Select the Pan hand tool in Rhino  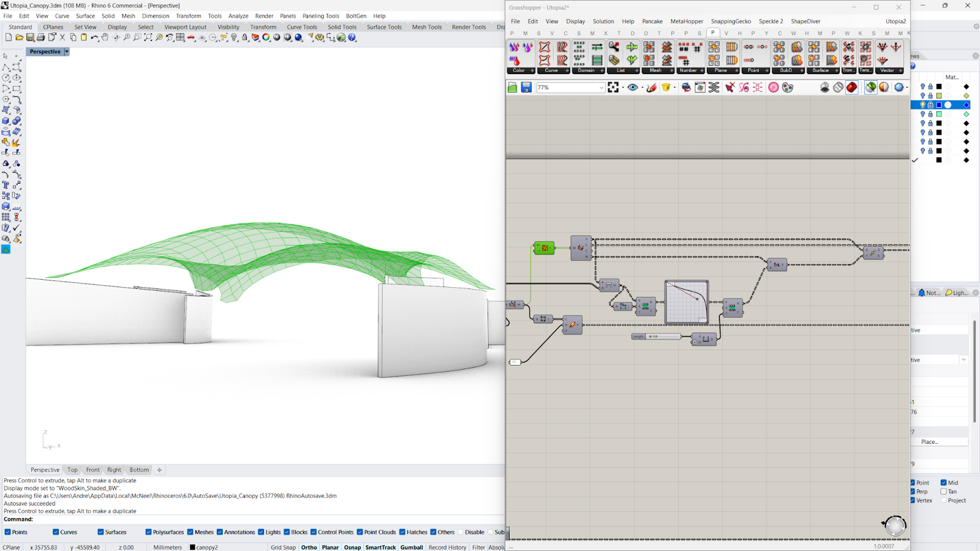(105, 37)
